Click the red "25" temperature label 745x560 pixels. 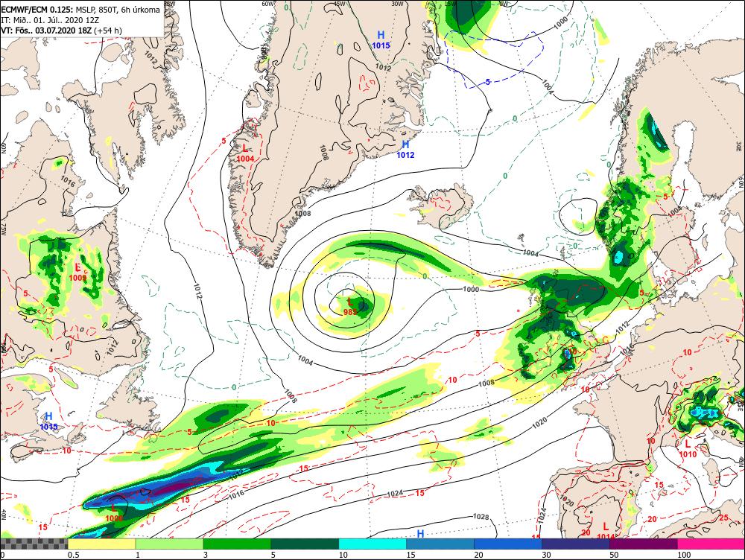coord(723,518)
